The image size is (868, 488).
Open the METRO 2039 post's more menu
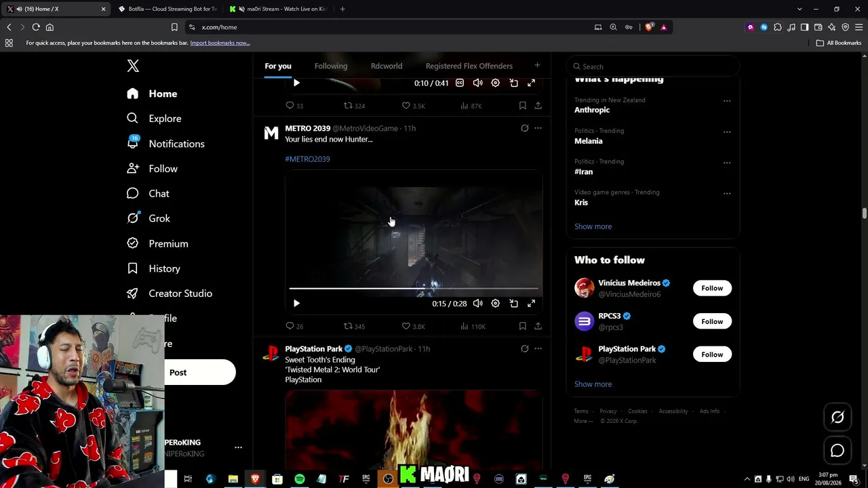click(538, 128)
